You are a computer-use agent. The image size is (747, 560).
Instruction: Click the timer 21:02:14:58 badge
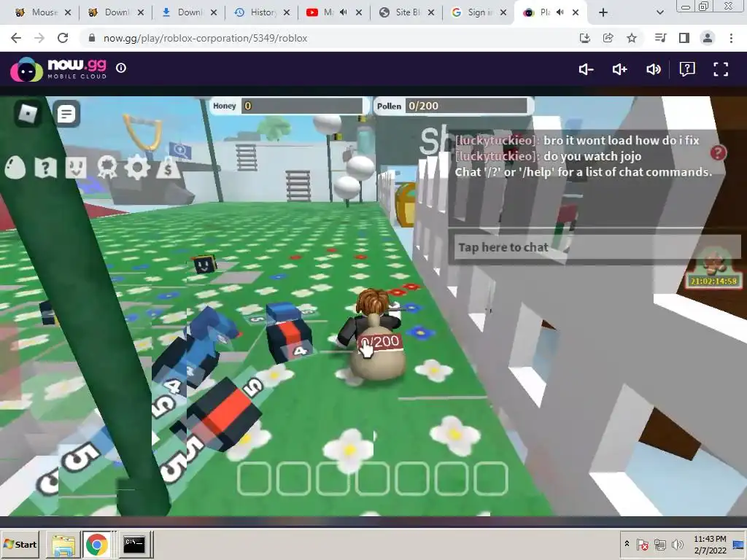(713, 281)
